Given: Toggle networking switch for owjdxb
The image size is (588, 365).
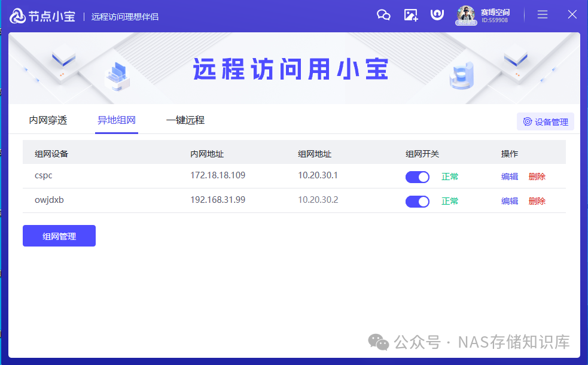Looking at the screenshot, I should coord(418,202).
